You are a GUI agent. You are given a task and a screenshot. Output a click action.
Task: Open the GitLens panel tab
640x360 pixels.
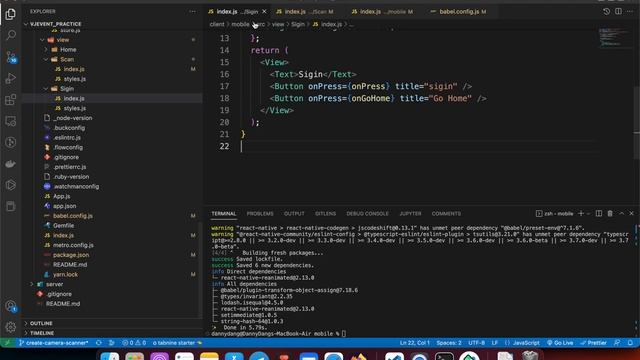pos(325,213)
